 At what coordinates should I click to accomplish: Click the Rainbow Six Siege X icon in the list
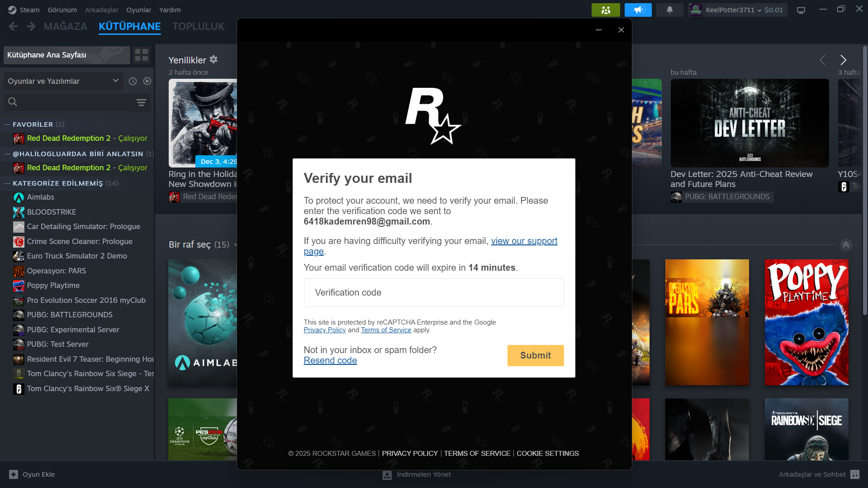tap(19, 389)
